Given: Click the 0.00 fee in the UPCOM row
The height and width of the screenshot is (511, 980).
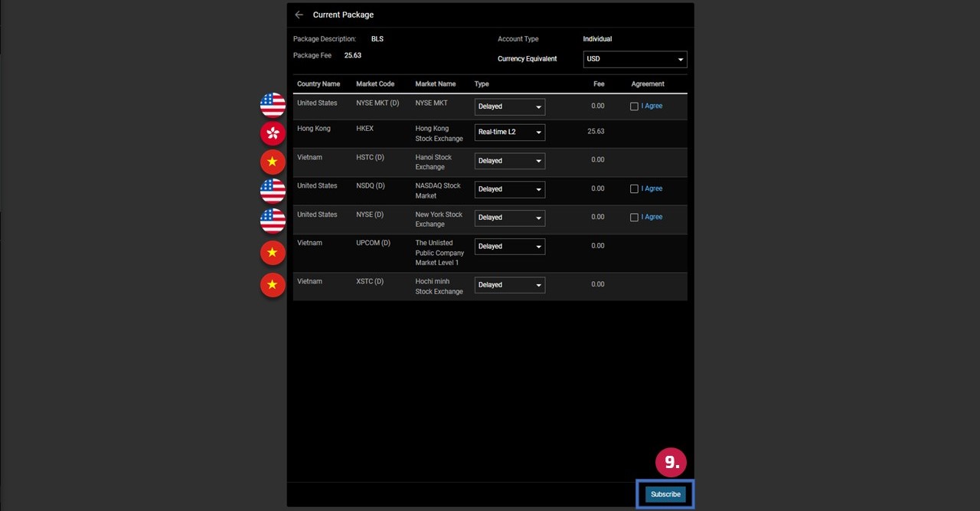Looking at the screenshot, I should 598,246.
